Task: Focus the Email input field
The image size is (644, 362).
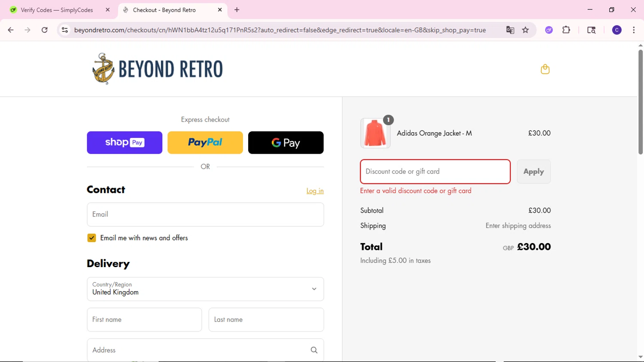Action: (205, 215)
